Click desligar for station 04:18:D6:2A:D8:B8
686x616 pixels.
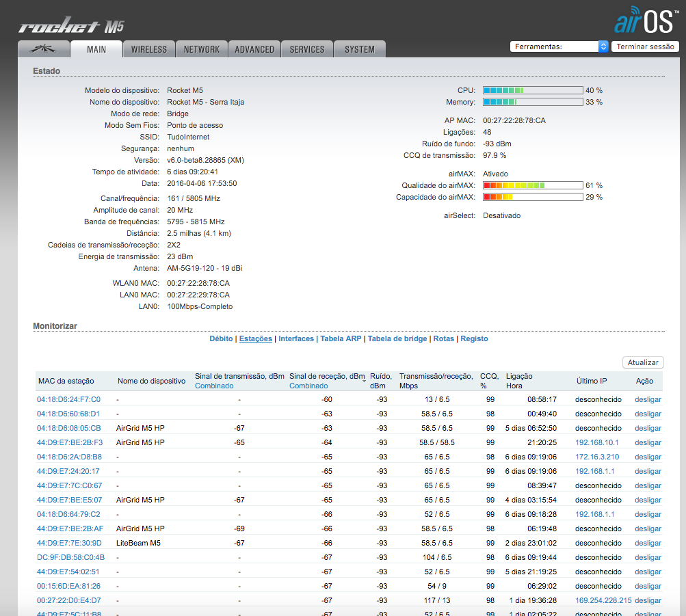(648, 457)
